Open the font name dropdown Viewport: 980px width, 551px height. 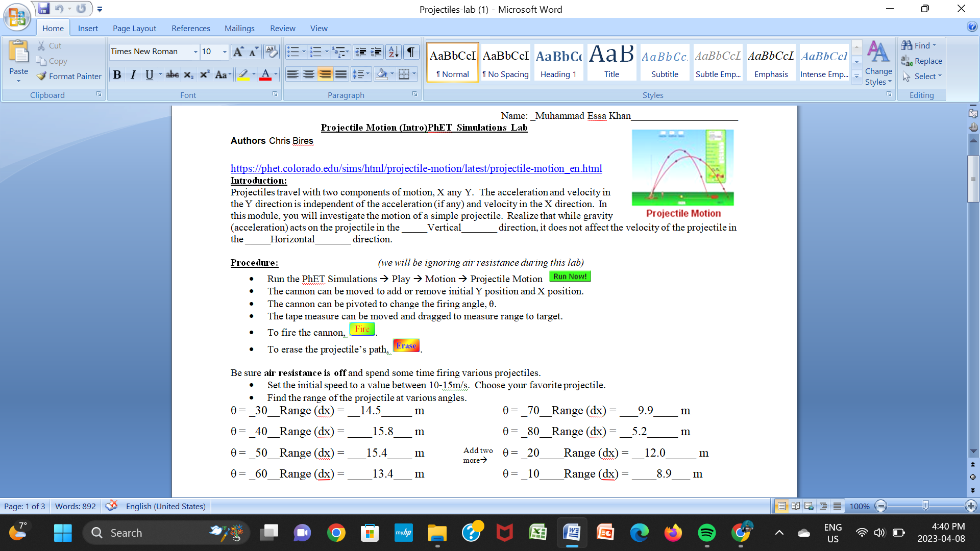[195, 52]
